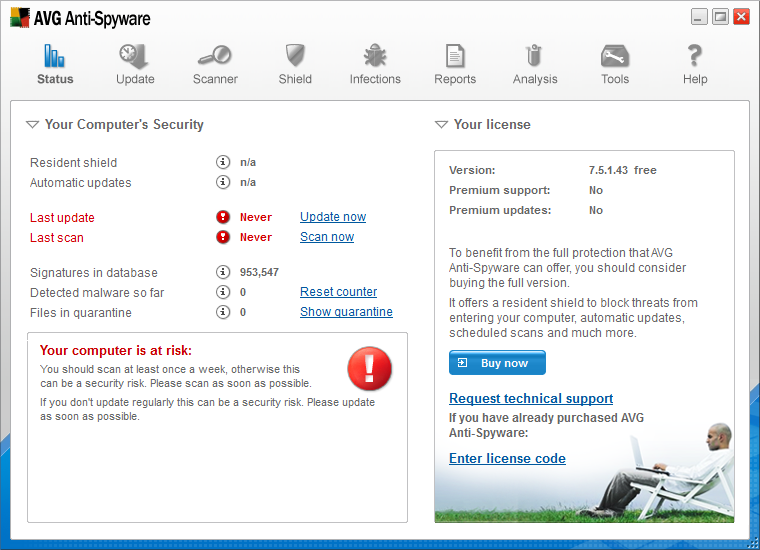Open the Status section bar-chart icon
The image size is (760, 550).
coord(54,56)
